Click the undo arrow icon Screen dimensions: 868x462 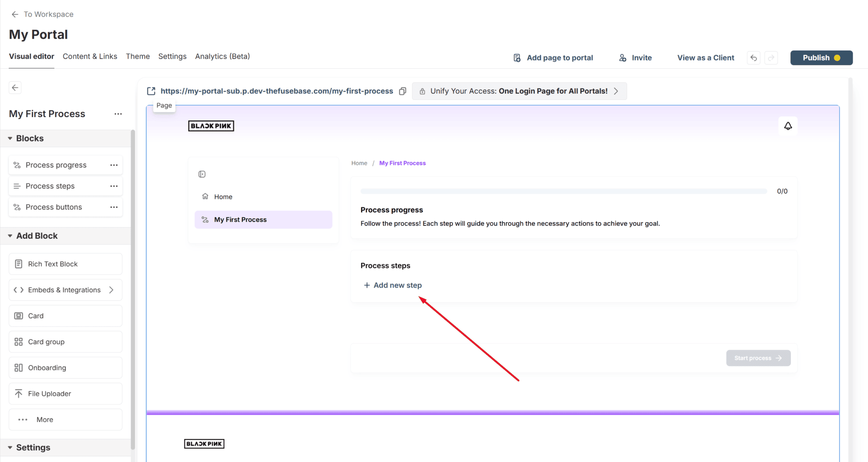[753, 57]
